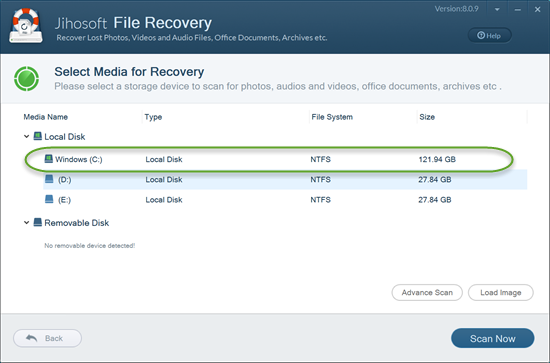
Task: Click the 121.94 GB size value
Action: click(437, 159)
